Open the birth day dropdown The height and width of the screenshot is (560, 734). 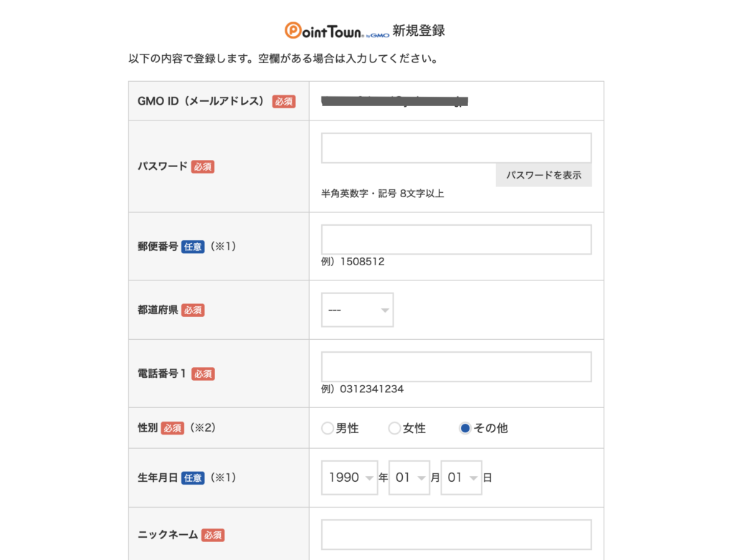[461, 478]
